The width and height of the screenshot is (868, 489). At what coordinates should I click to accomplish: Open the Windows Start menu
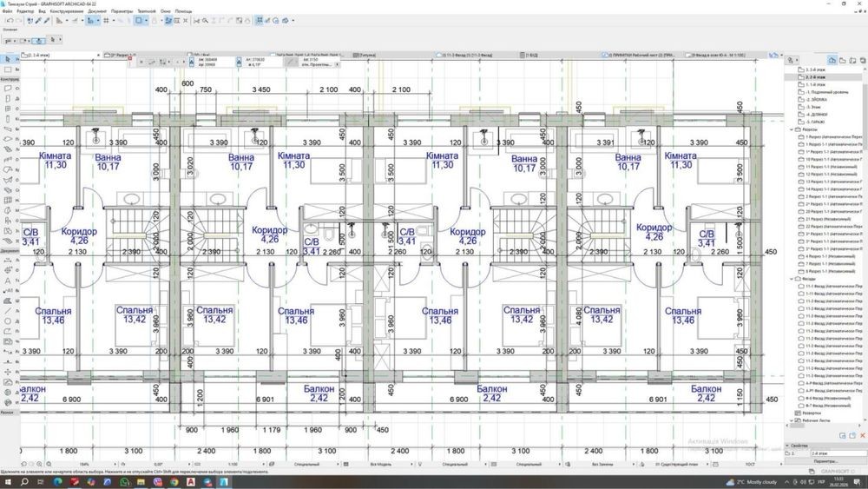point(7,481)
